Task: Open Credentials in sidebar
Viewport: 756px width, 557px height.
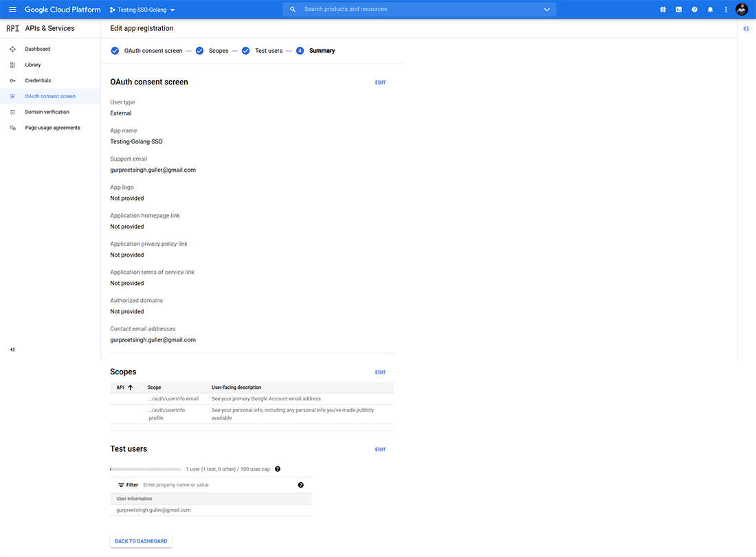Action: tap(38, 80)
